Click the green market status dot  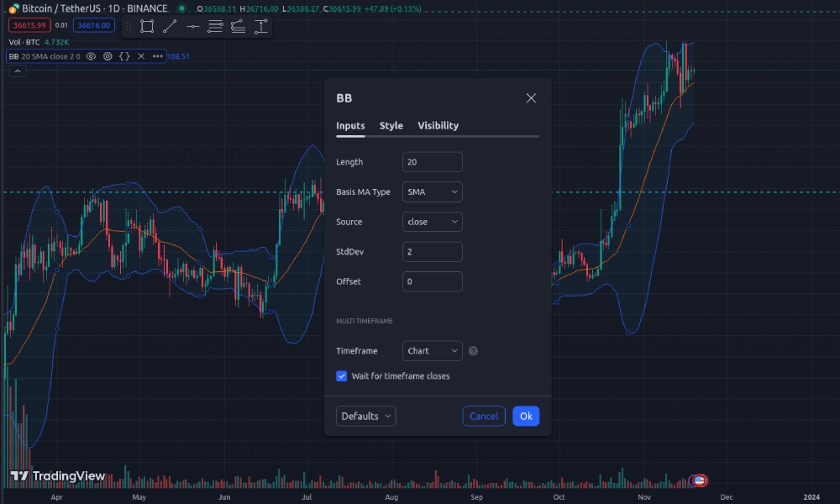coord(182,8)
